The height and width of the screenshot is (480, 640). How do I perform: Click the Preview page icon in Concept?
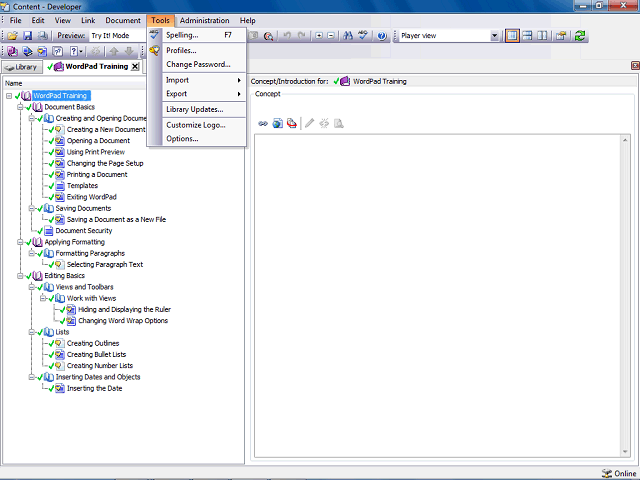click(338, 123)
